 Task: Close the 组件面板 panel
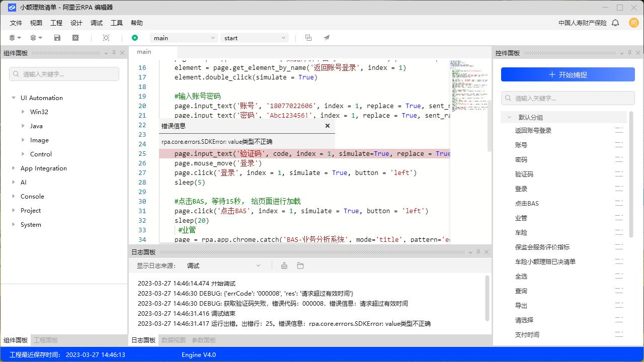pos(122,53)
